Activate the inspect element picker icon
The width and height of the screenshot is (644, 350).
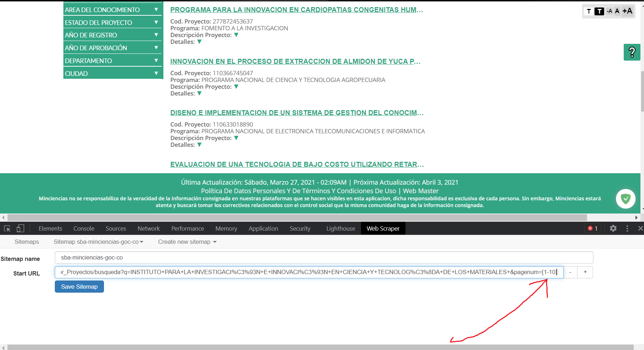point(7,228)
